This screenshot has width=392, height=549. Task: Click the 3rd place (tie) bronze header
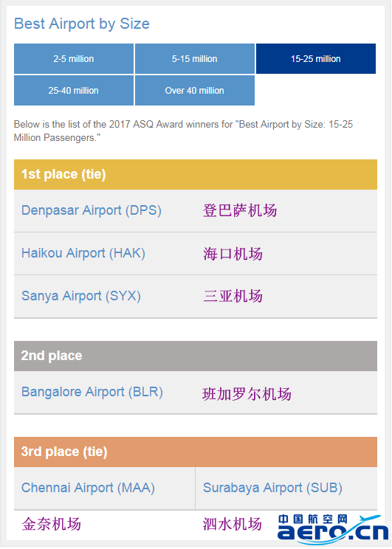[x=196, y=452]
